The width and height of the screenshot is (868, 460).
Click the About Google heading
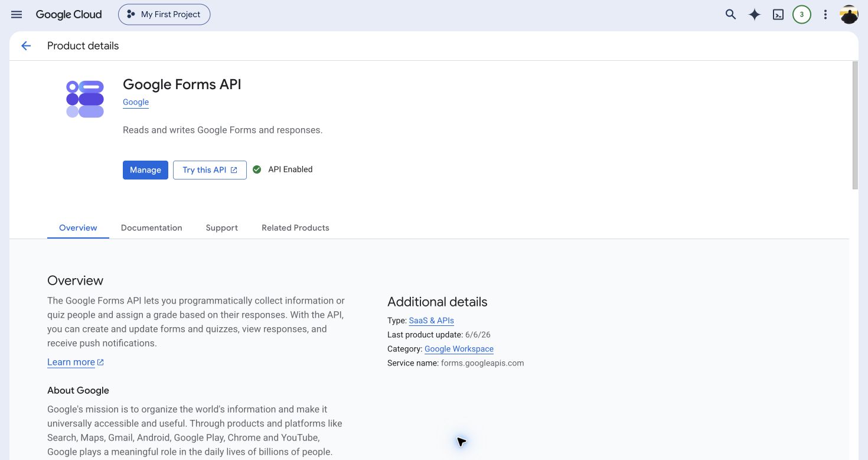[x=78, y=390]
